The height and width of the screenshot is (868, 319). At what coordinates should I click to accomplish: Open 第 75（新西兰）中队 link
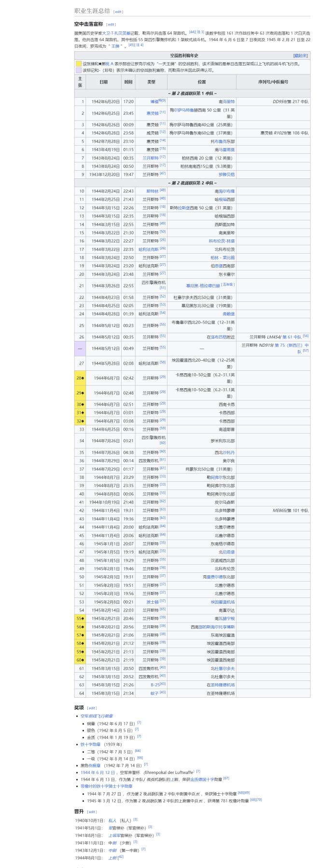292,348
